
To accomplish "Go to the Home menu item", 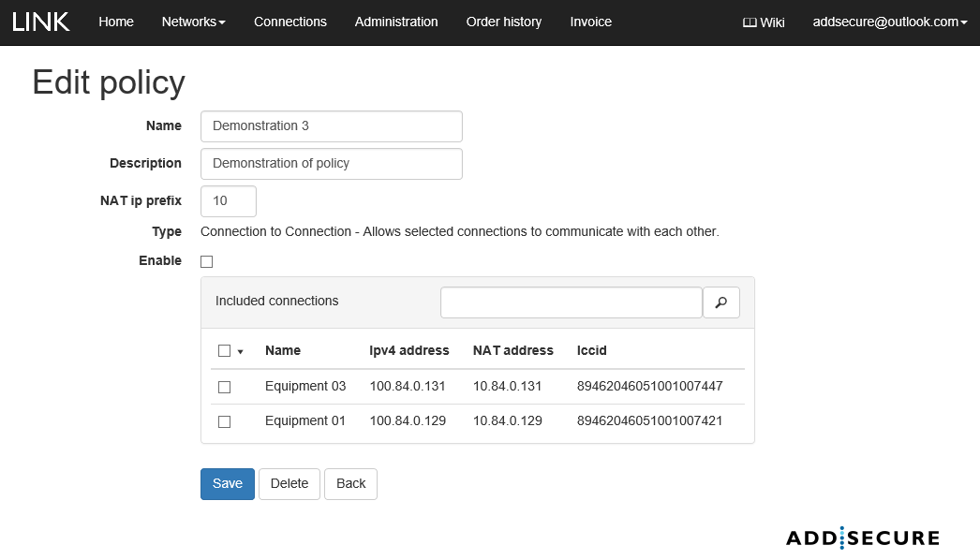I will coord(116,22).
